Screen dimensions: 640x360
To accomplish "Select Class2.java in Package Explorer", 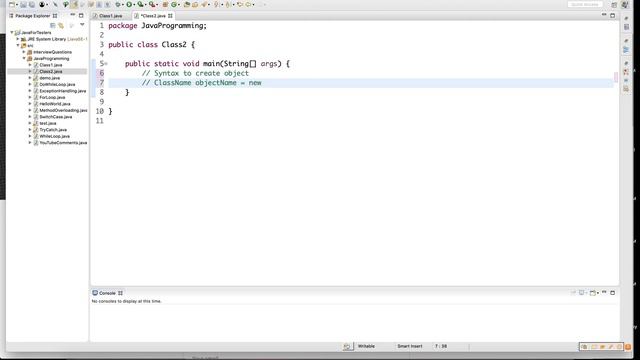I will pos(51,71).
